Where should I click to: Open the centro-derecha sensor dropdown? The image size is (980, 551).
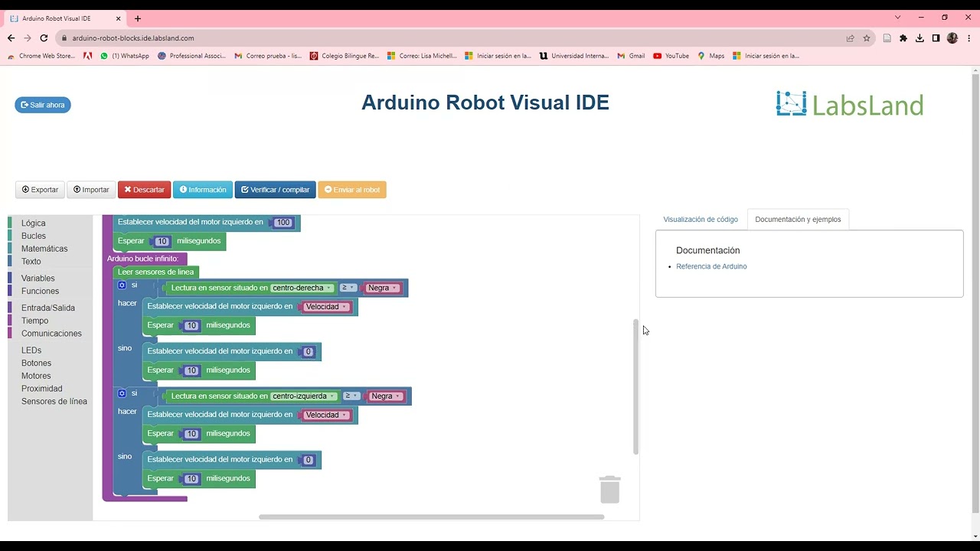[x=302, y=288]
